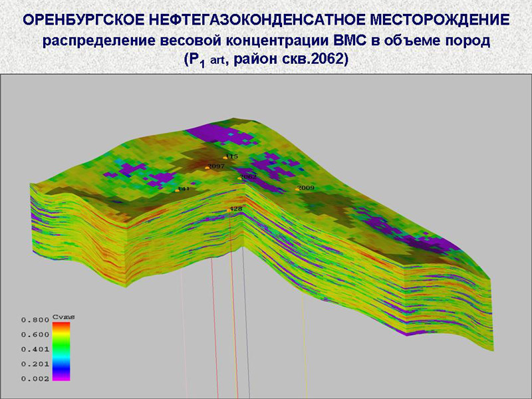Click the magenta bottom of the Cvms legend
This screenshot has width=532, height=399.
[x=61, y=376]
